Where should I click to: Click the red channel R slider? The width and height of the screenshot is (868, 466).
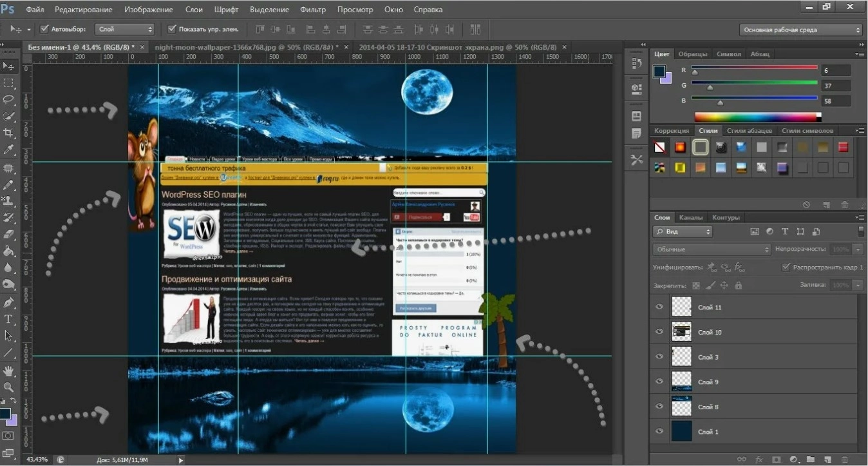click(755, 68)
